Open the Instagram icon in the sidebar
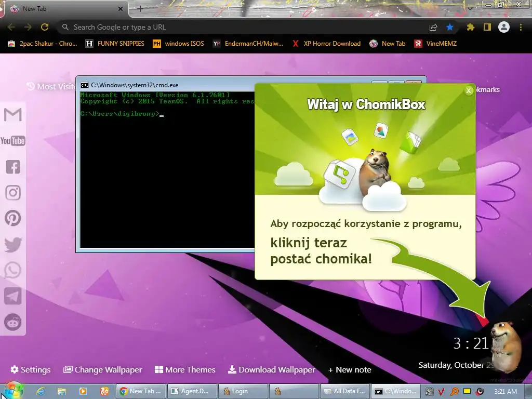The width and height of the screenshot is (532, 399). (x=13, y=192)
